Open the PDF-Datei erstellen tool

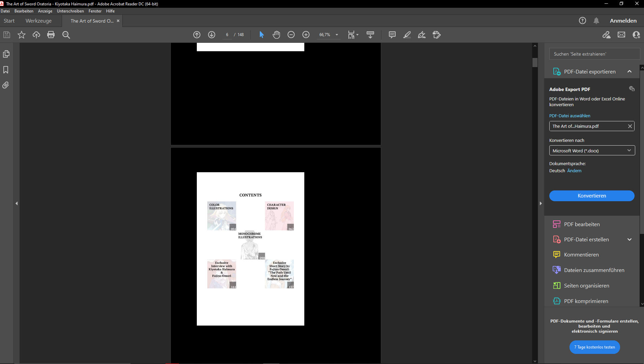point(586,239)
